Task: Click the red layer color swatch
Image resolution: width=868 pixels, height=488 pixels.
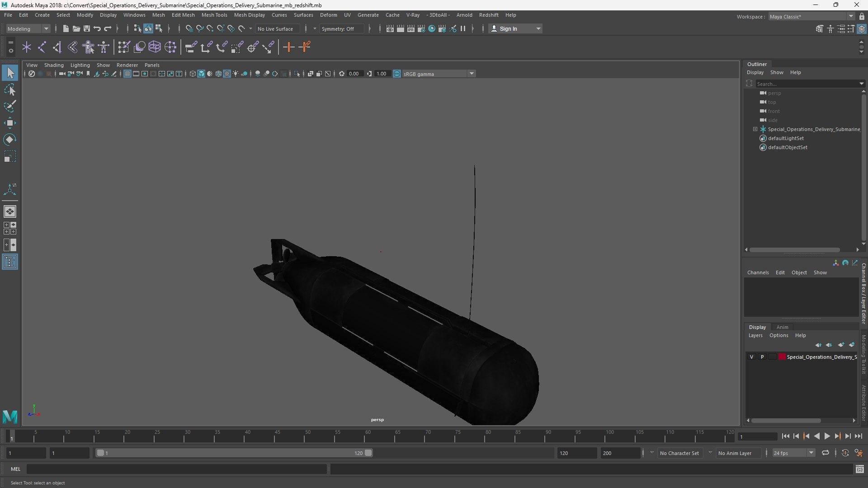Action: [x=782, y=357]
